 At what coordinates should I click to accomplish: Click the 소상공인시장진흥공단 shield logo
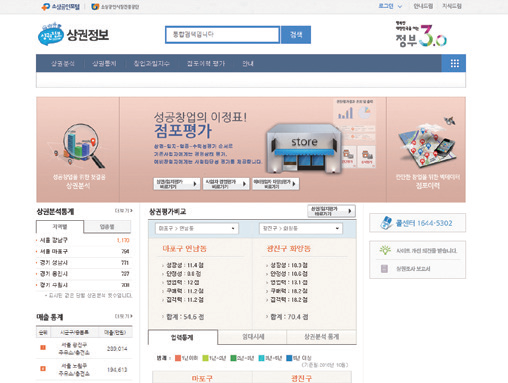[x=95, y=7]
